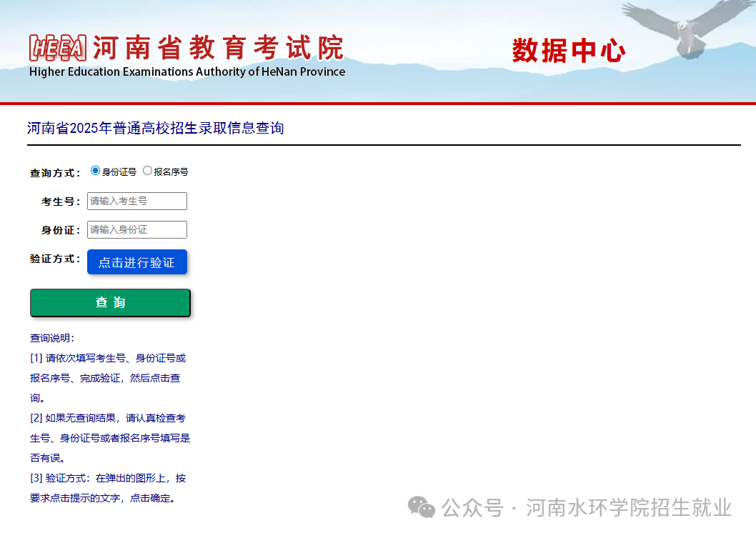This screenshot has width=756, height=538.
Task: Click the 查询方式 label
Action: 55,171
